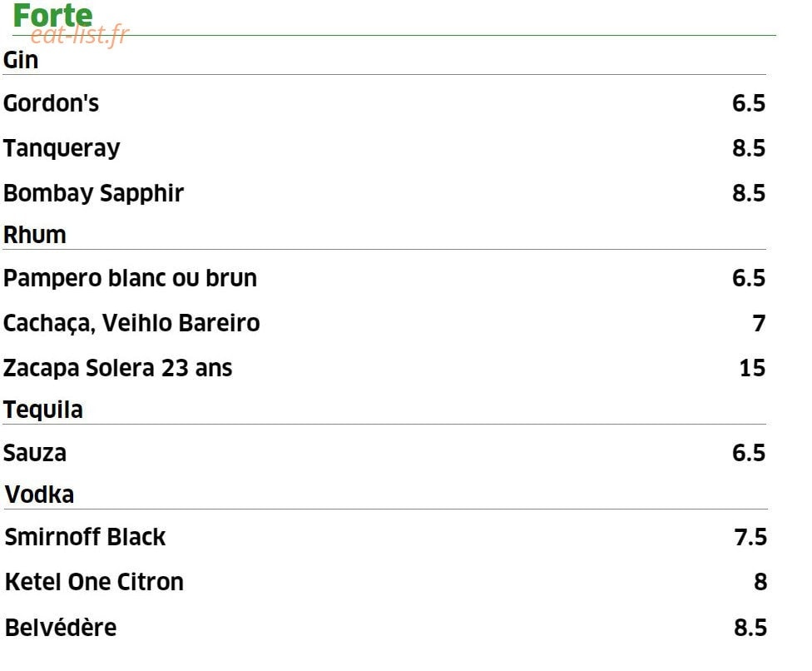Click the Sauza tequila item

(35, 454)
